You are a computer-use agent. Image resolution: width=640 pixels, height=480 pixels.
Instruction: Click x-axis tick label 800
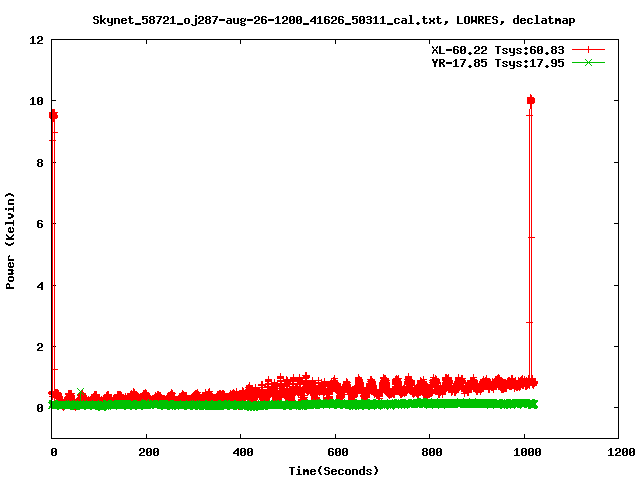coord(432,452)
